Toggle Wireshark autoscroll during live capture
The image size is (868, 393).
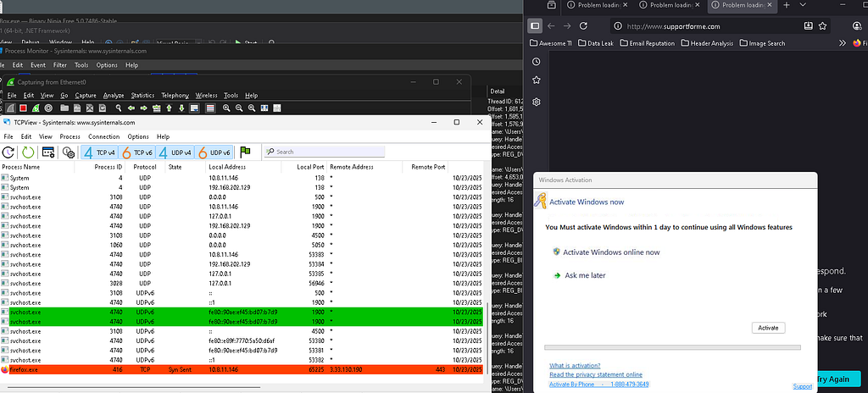click(194, 108)
